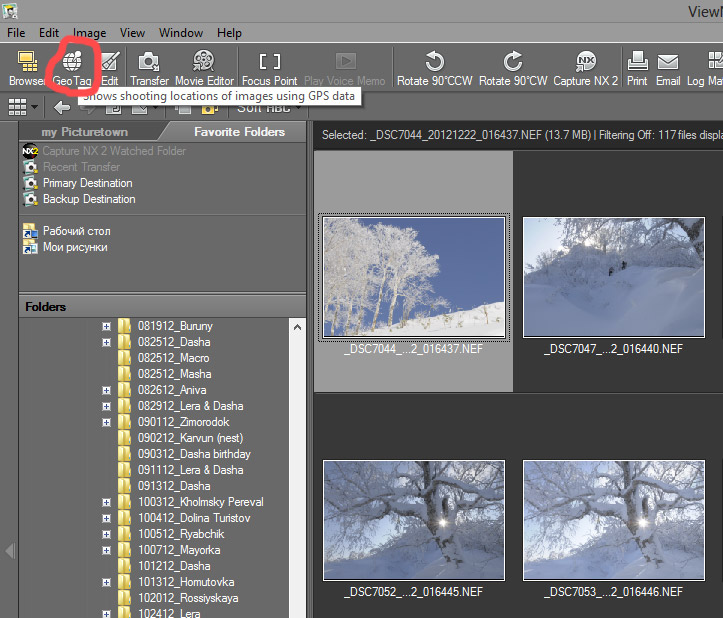Screen dimensions: 723x618
Task: Expand the 100712_Mayorka folder
Action: coord(107,551)
